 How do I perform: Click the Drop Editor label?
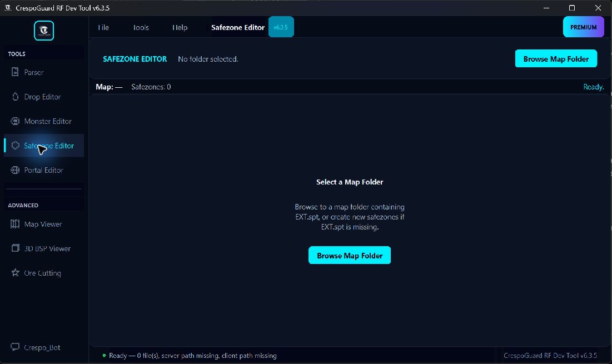pos(43,97)
